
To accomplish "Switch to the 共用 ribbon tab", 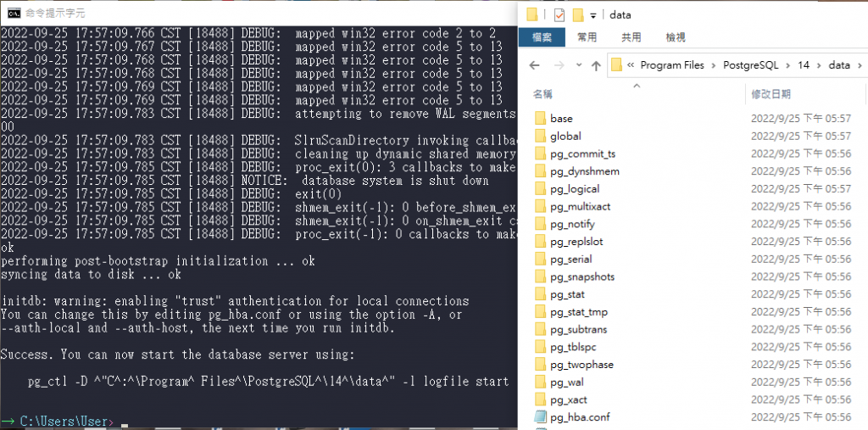I will [x=631, y=37].
